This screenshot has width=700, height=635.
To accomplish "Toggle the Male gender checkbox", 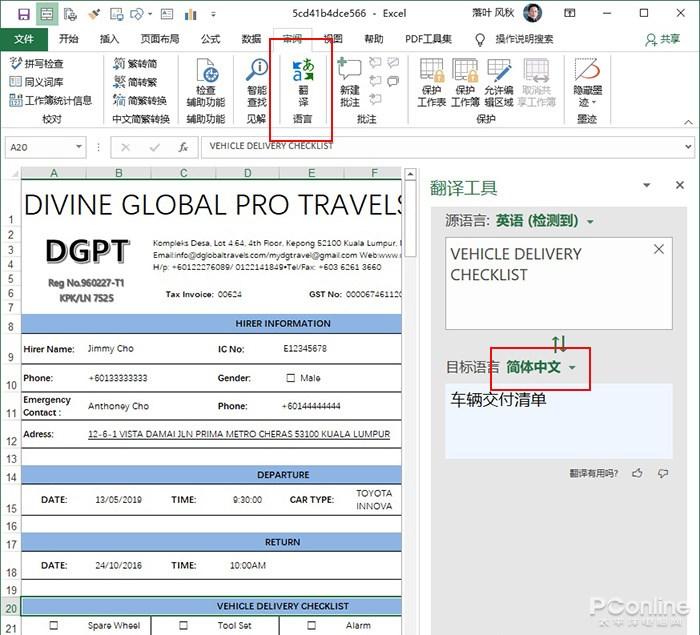I will click(x=291, y=378).
